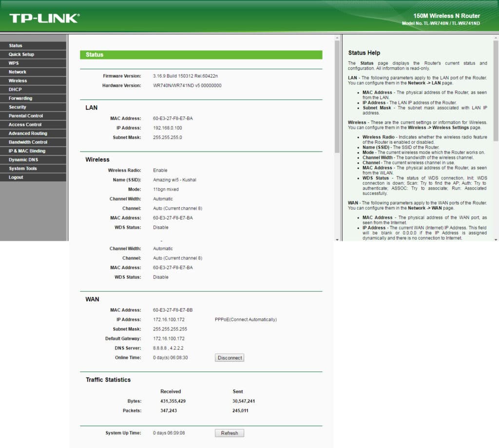
Task: Click Wireless Radio value Enable
Action: pyautogui.click(x=160, y=170)
